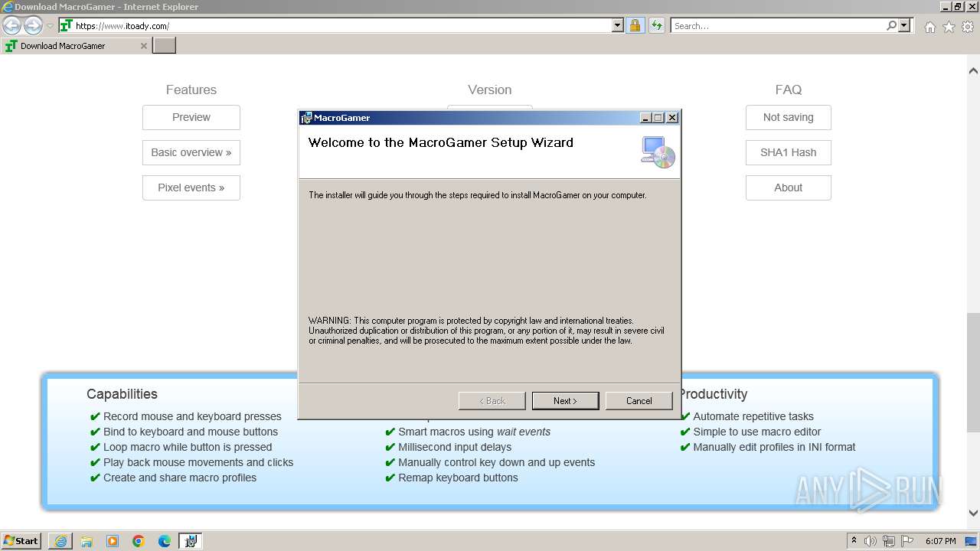Click 'Smart macros using wait events'

click(474, 432)
